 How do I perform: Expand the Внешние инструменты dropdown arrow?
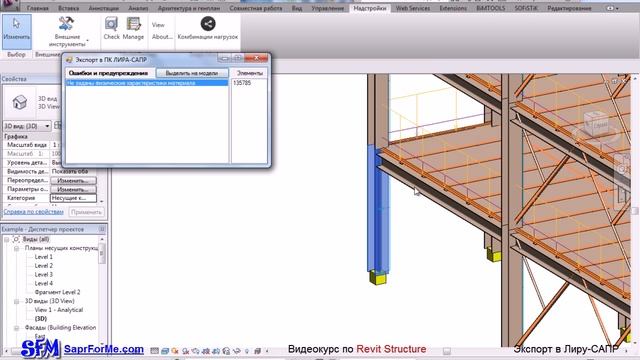click(x=87, y=40)
